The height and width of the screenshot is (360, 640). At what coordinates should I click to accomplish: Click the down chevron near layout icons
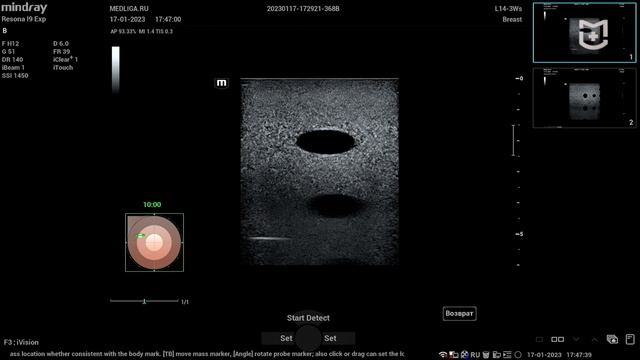click(x=576, y=340)
